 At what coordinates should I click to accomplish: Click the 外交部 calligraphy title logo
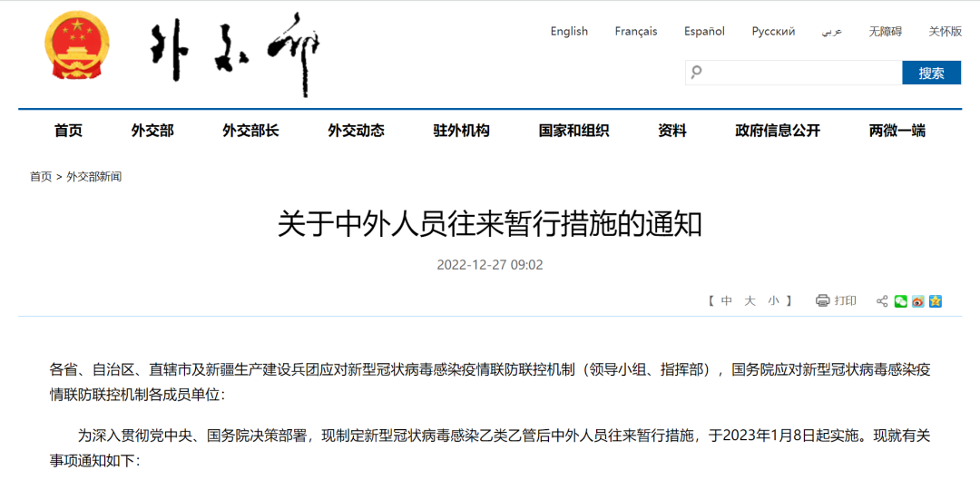[x=234, y=54]
